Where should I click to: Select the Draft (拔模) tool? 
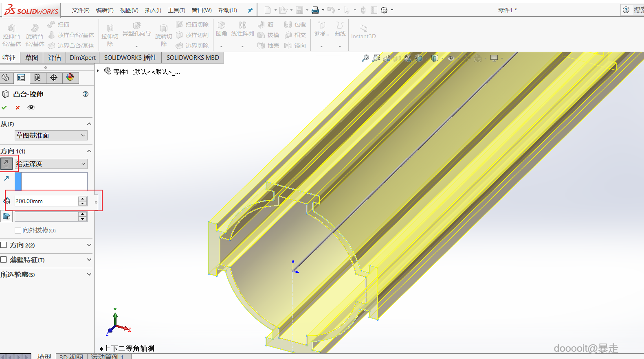(x=268, y=35)
